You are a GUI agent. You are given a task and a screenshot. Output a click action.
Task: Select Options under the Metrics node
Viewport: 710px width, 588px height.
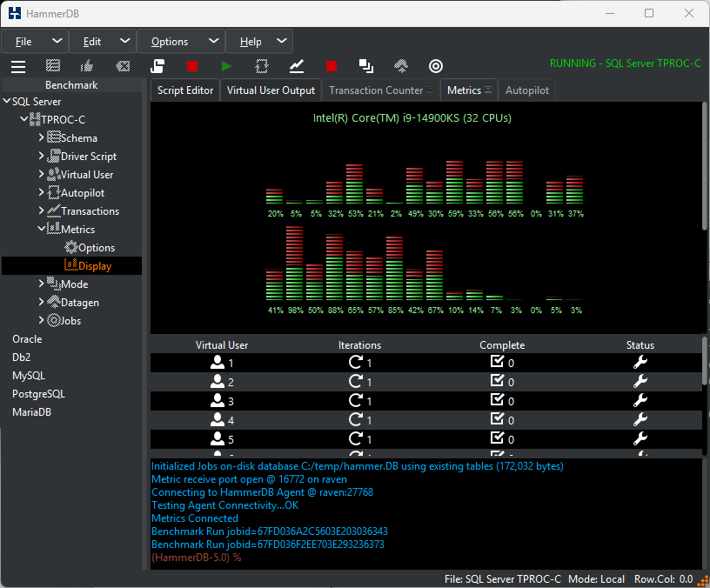click(96, 248)
